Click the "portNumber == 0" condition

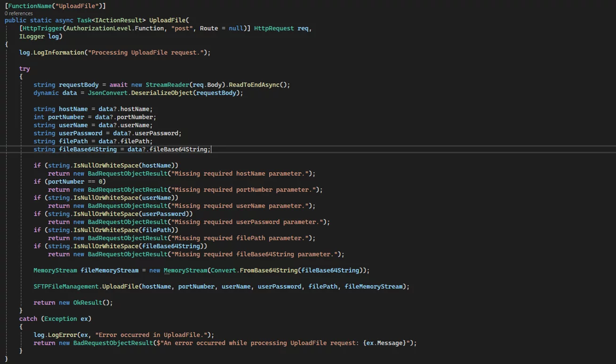(77, 182)
